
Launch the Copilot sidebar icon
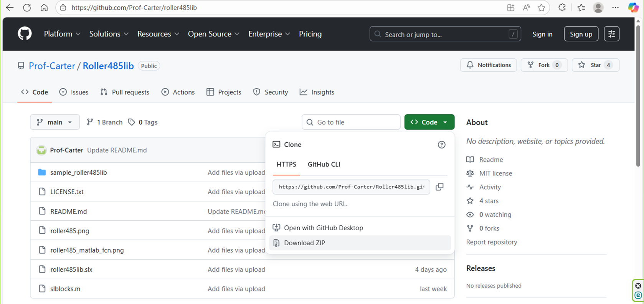(633, 8)
